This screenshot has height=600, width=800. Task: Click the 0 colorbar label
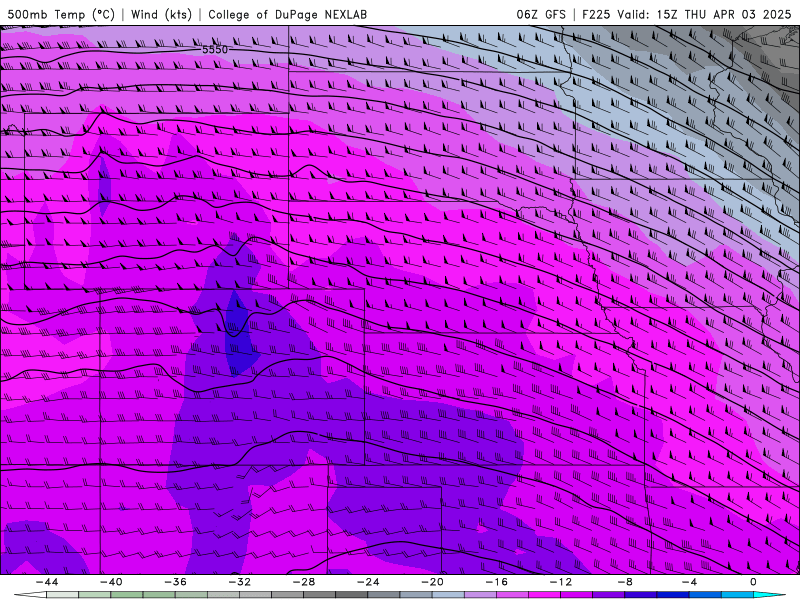pyautogui.click(x=754, y=582)
